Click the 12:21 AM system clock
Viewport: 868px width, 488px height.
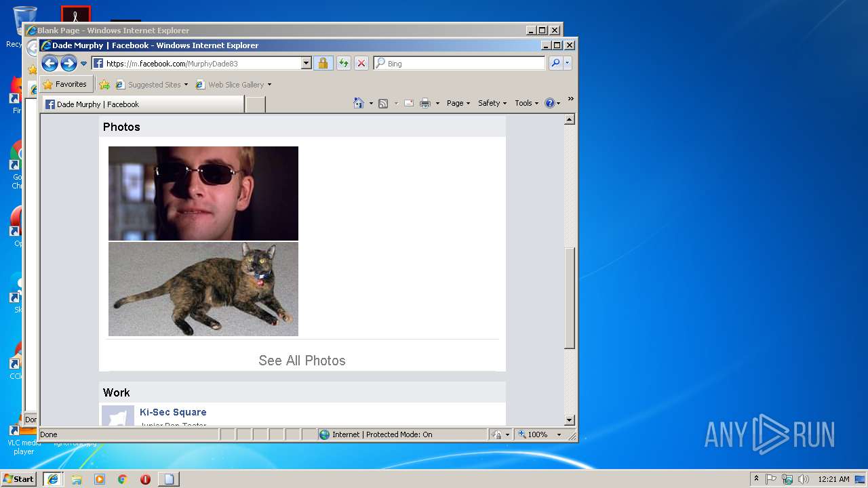[833, 479]
